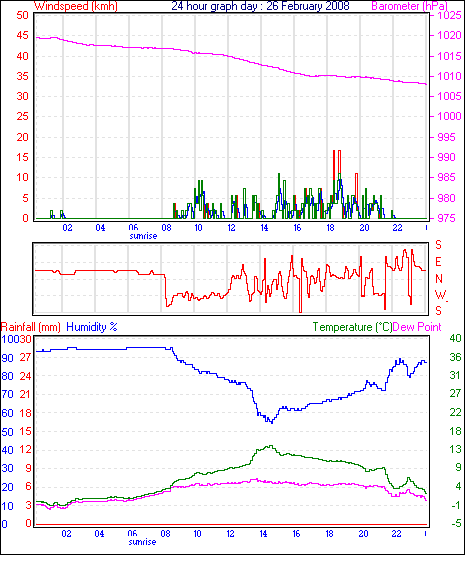This screenshot has width=466, height=563.
Task: Click the E wind direction label
Action: [438, 262]
